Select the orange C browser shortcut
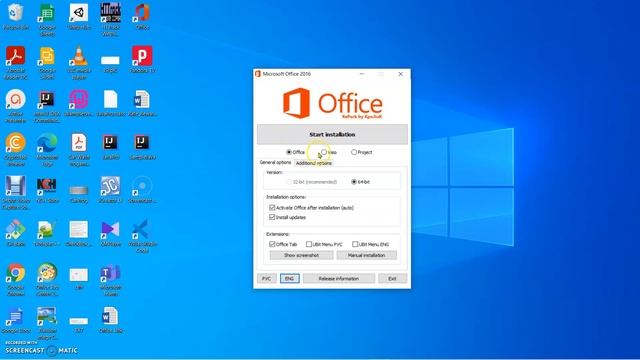 16,149
